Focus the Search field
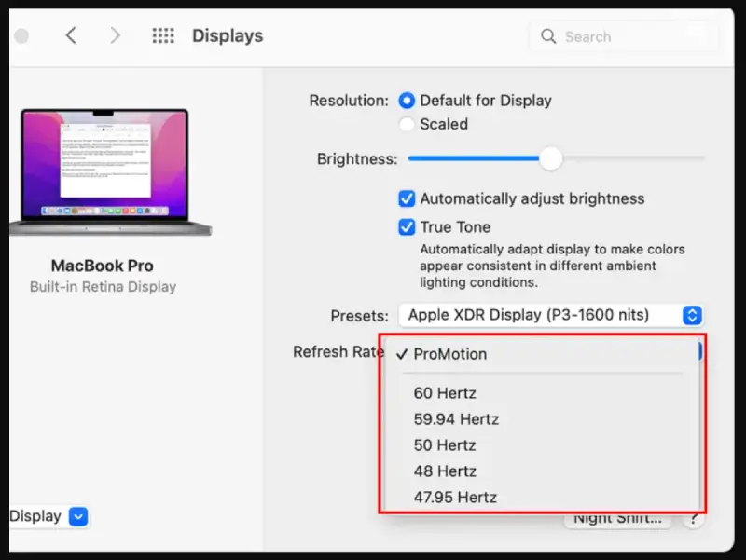 tap(624, 36)
